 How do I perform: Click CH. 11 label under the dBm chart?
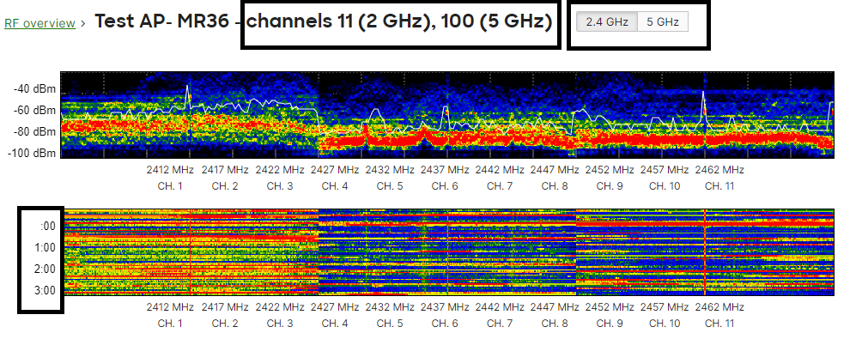(719, 186)
